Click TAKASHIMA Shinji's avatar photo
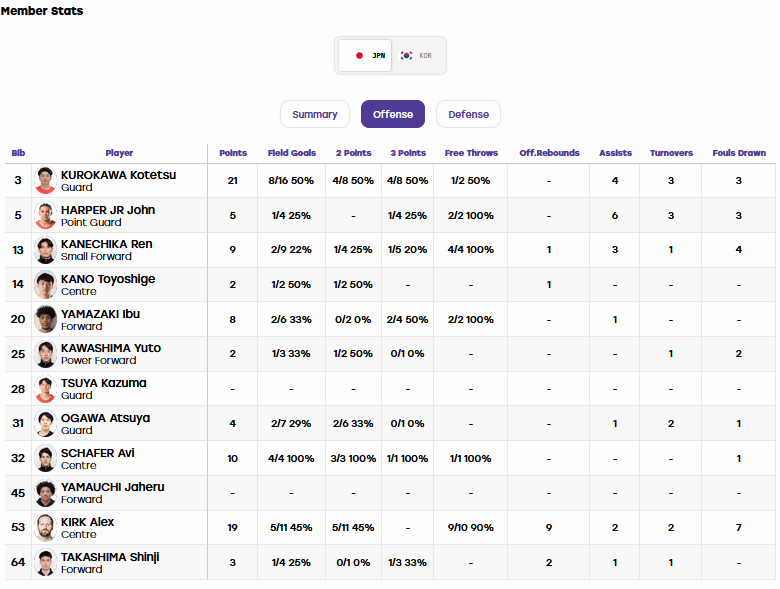This screenshot has width=780, height=589. point(45,562)
